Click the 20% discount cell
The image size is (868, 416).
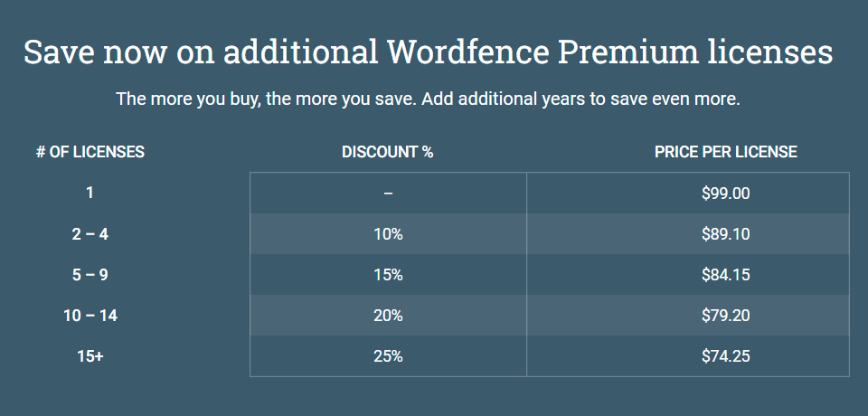388,316
